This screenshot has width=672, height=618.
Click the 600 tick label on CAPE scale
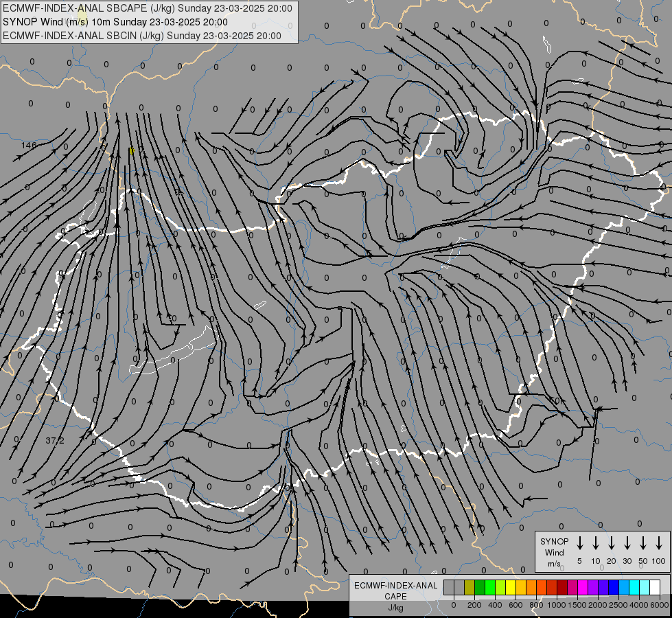(515, 605)
